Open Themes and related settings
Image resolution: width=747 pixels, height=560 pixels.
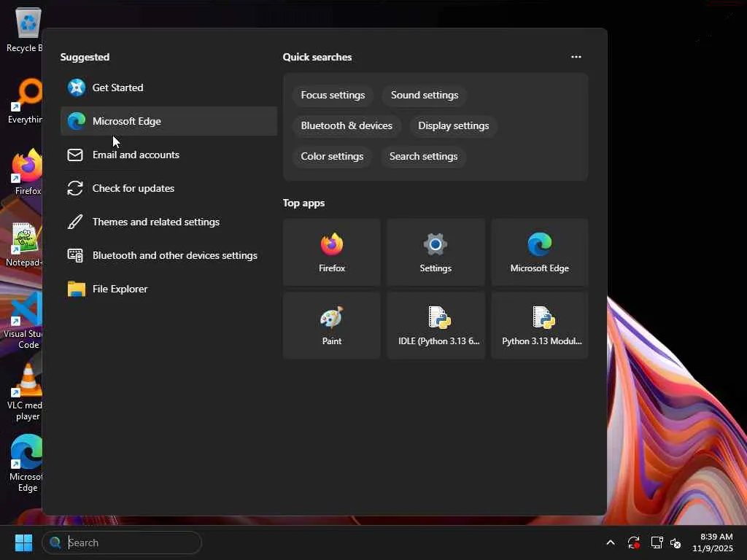pyautogui.click(x=169, y=222)
